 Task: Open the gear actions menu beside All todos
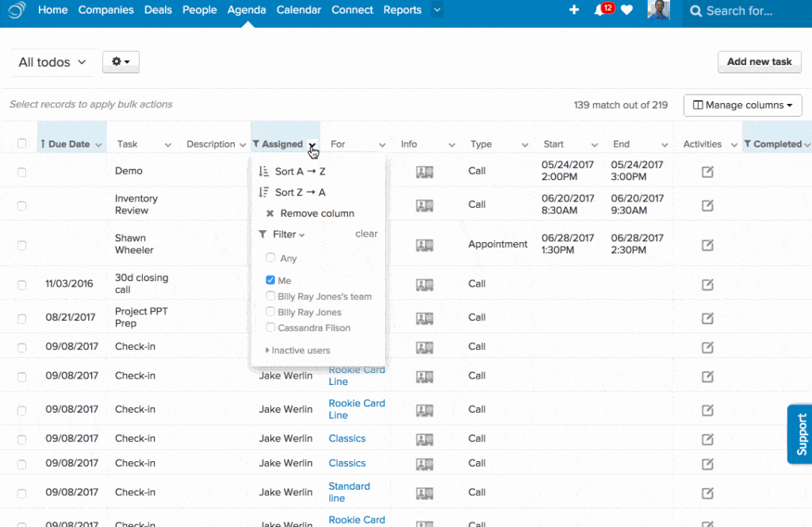(x=120, y=61)
